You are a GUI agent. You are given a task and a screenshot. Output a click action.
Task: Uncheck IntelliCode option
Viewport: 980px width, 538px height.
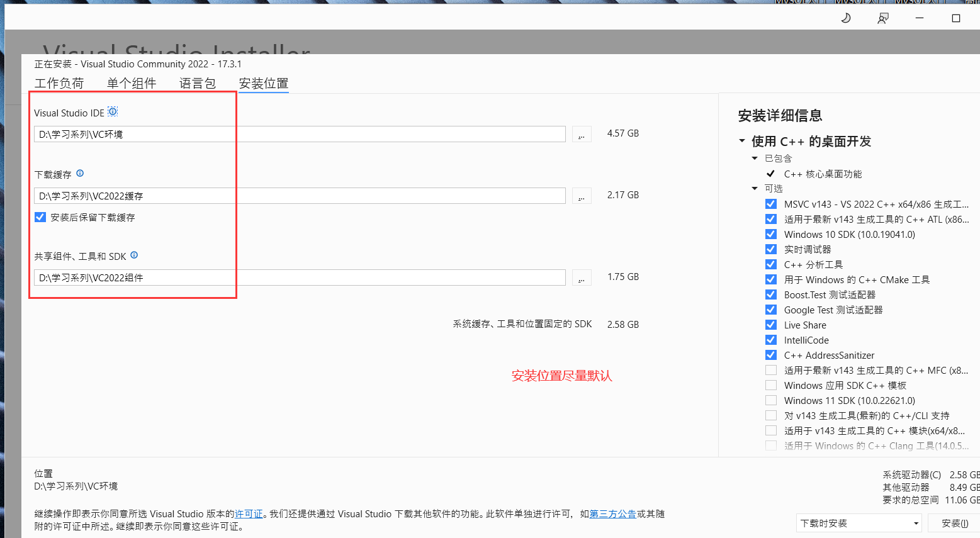coord(771,340)
